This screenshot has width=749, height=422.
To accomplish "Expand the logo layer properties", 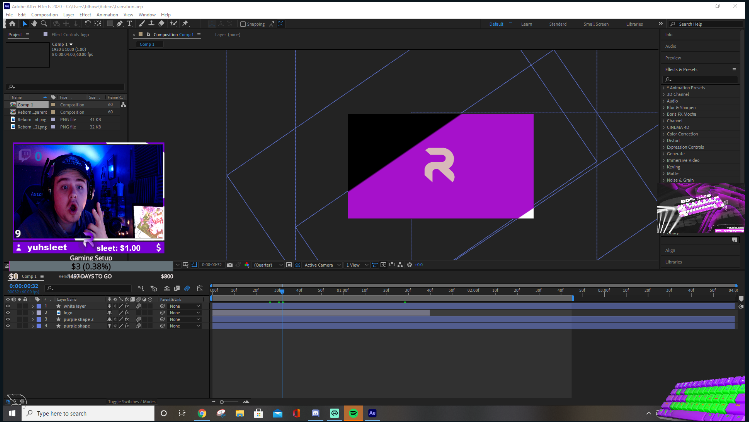I will [x=33, y=313].
